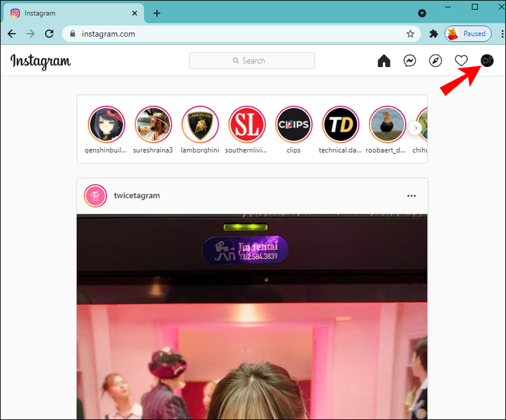Image resolution: width=506 pixels, height=420 pixels.
Task: Click the Paused profile button
Action: (468, 33)
